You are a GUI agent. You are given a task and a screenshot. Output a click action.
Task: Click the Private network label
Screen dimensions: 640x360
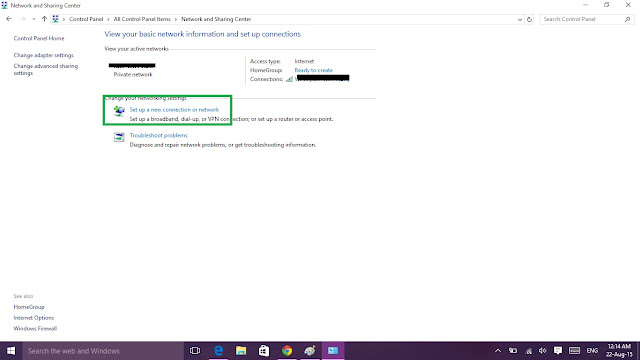click(133, 75)
